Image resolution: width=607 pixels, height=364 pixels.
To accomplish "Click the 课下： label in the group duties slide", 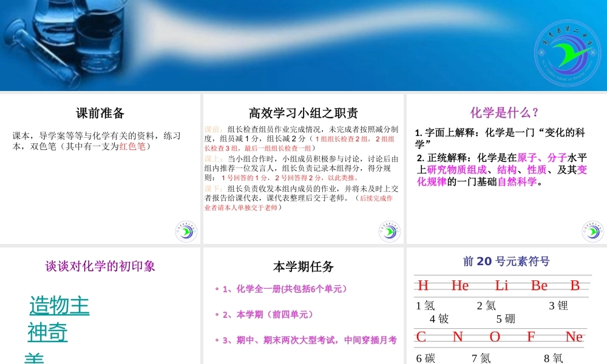I will pos(214,189).
